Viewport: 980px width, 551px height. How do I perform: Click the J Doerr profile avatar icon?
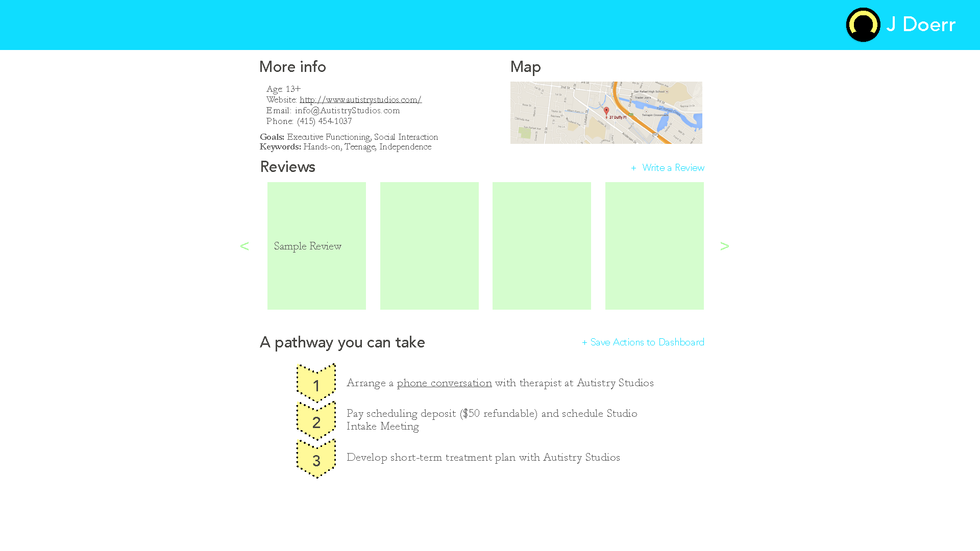tap(863, 24)
